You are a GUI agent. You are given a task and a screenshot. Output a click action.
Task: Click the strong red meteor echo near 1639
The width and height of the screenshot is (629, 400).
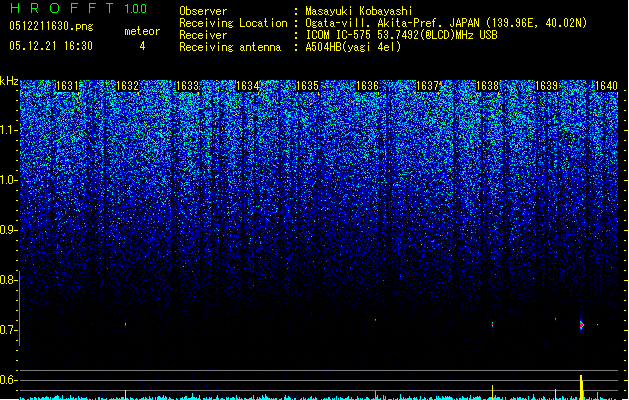point(582,325)
